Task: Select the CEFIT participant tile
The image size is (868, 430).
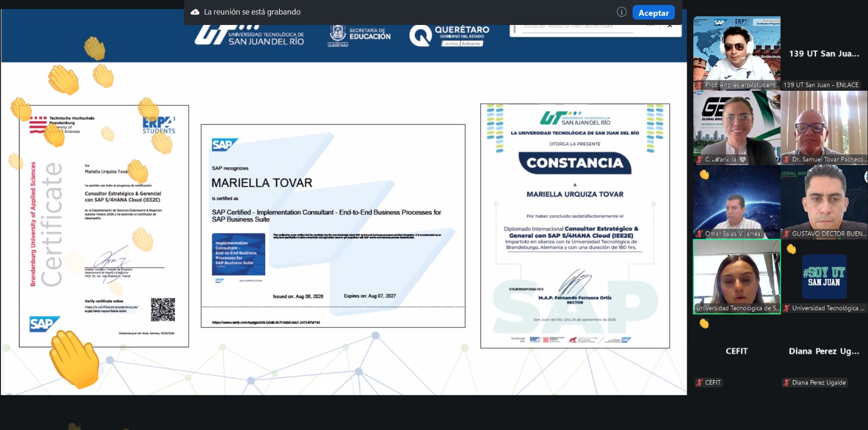Action: pos(737,351)
